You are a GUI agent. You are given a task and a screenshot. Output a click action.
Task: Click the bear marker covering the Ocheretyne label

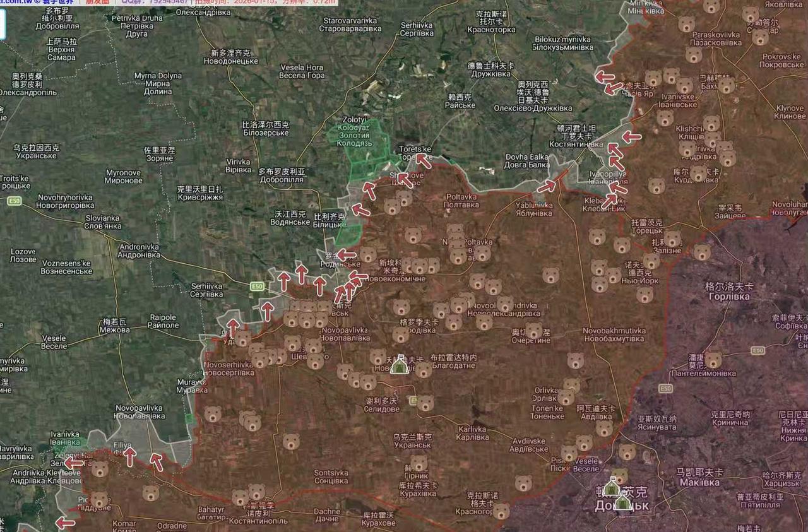pos(534,331)
